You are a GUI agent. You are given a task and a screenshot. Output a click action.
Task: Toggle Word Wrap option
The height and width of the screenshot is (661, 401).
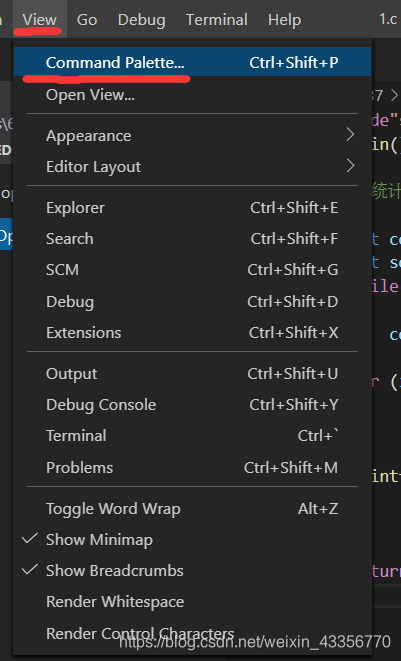tap(192, 509)
